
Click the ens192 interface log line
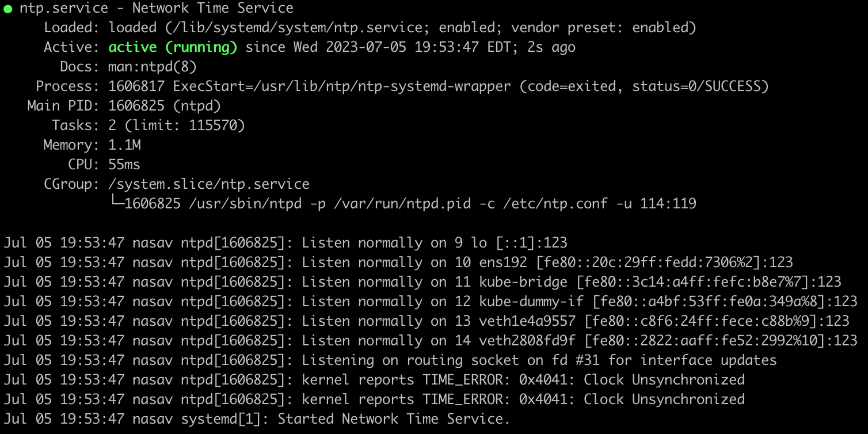click(398, 262)
